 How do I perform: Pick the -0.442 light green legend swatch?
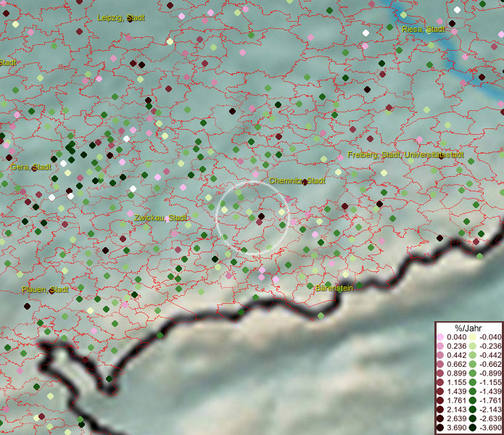[x=473, y=355]
